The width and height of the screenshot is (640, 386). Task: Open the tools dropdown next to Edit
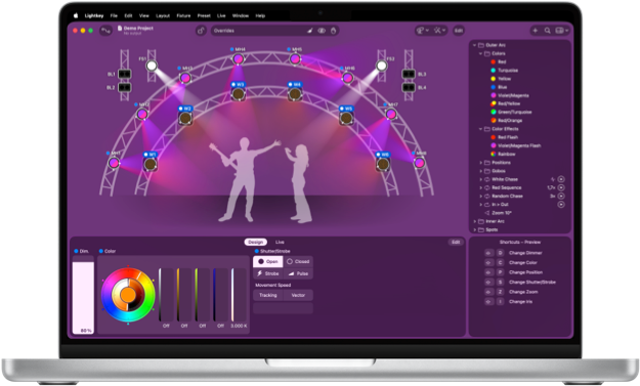(440, 31)
